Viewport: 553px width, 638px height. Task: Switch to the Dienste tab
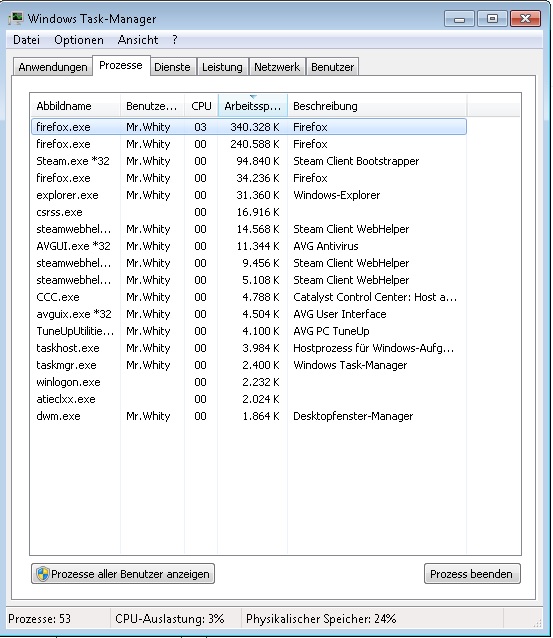(172, 67)
